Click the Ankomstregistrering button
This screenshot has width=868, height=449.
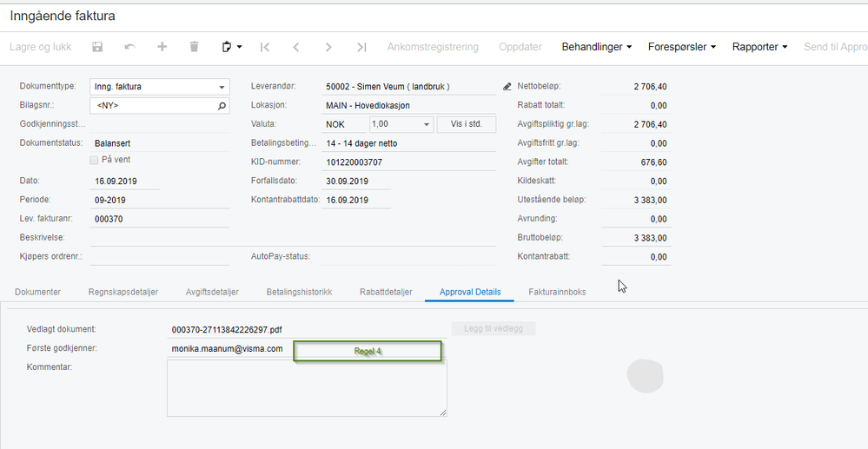pos(433,47)
